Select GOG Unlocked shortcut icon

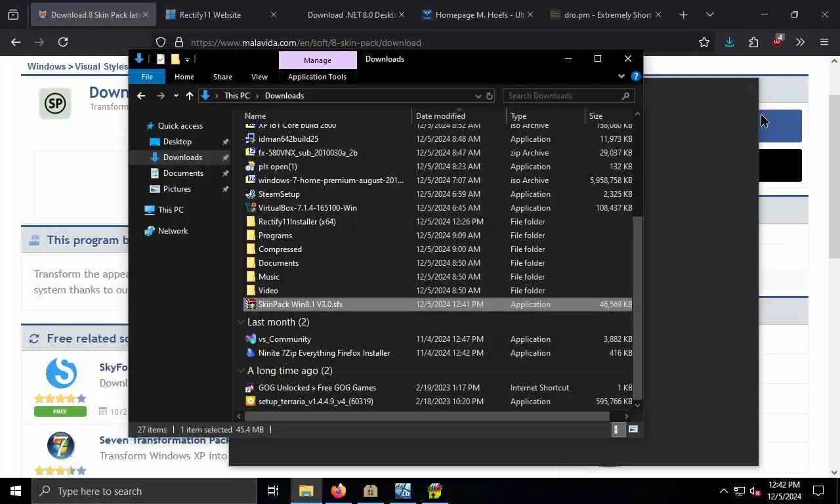point(250,388)
